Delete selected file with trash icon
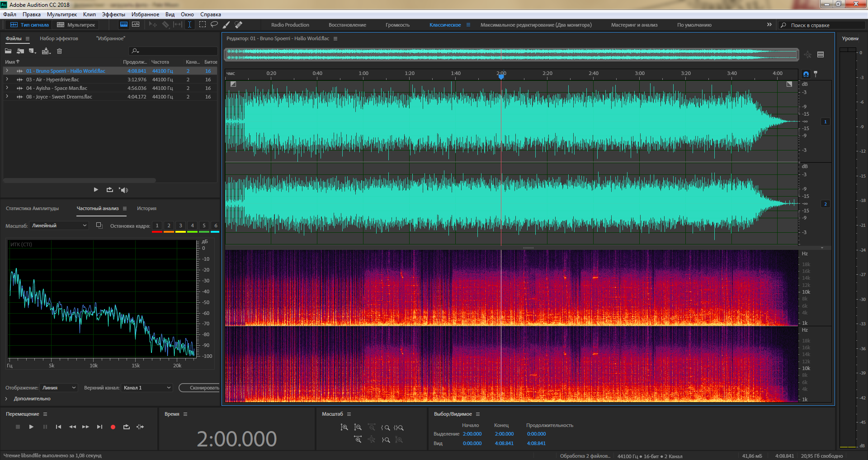 coord(59,51)
